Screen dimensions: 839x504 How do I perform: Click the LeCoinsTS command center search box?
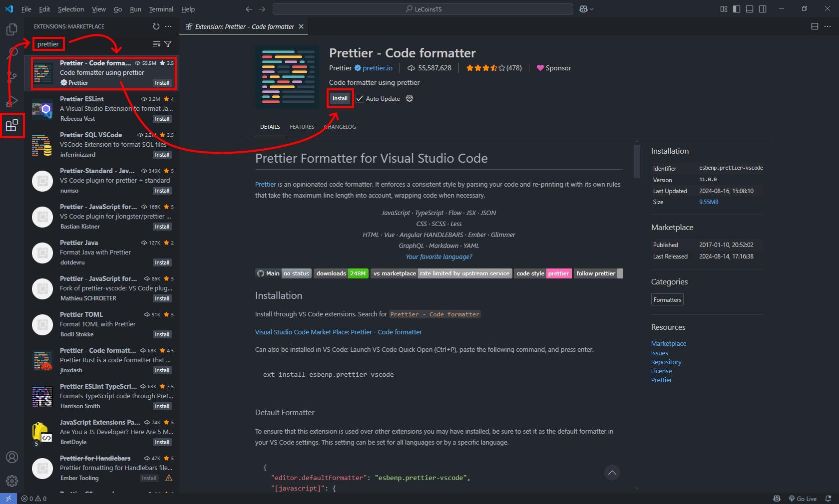423,9
